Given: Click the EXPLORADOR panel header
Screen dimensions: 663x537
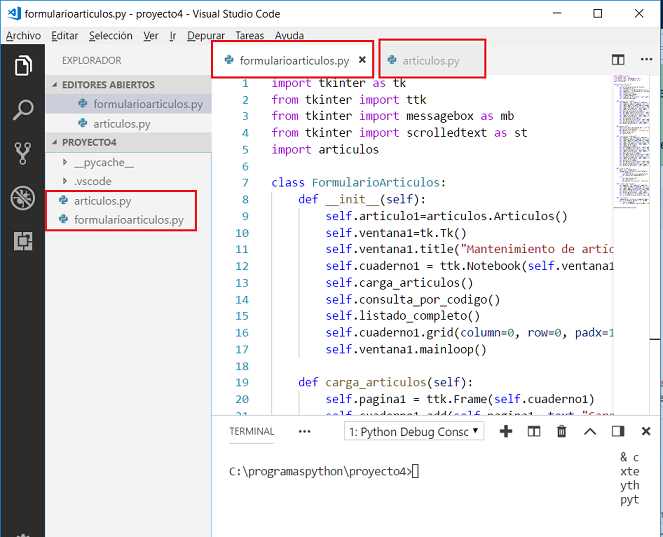Looking at the screenshot, I should pos(91,60).
